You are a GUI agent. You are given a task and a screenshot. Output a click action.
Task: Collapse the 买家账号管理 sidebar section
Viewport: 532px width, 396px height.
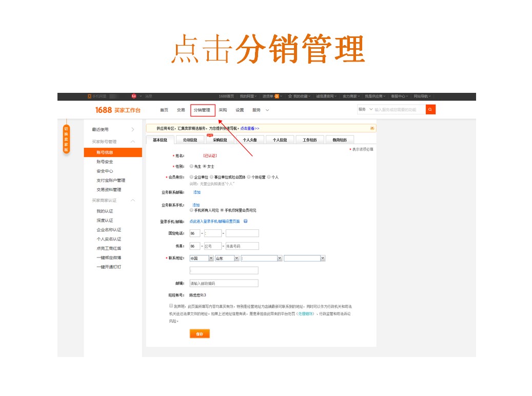tap(132, 141)
